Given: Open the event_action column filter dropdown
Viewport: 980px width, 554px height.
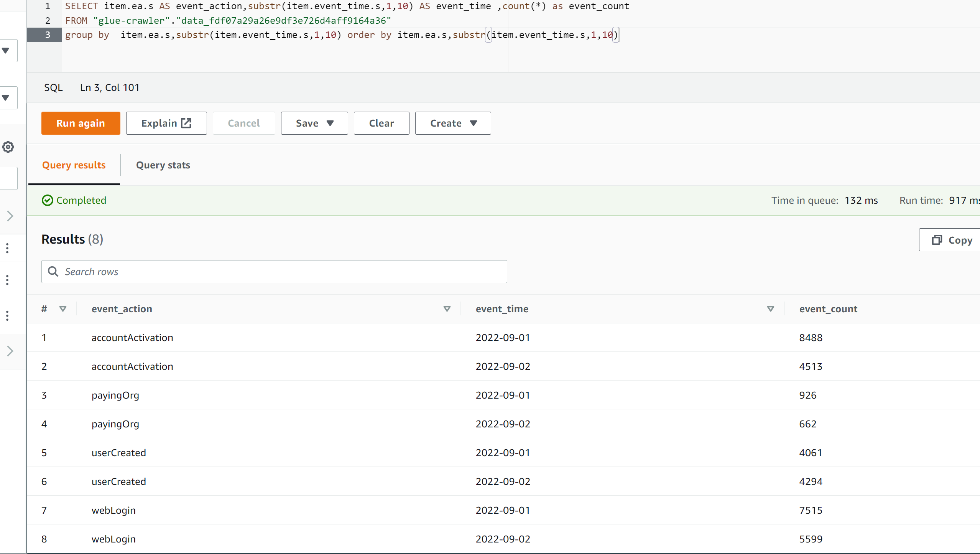Looking at the screenshot, I should point(447,309).
